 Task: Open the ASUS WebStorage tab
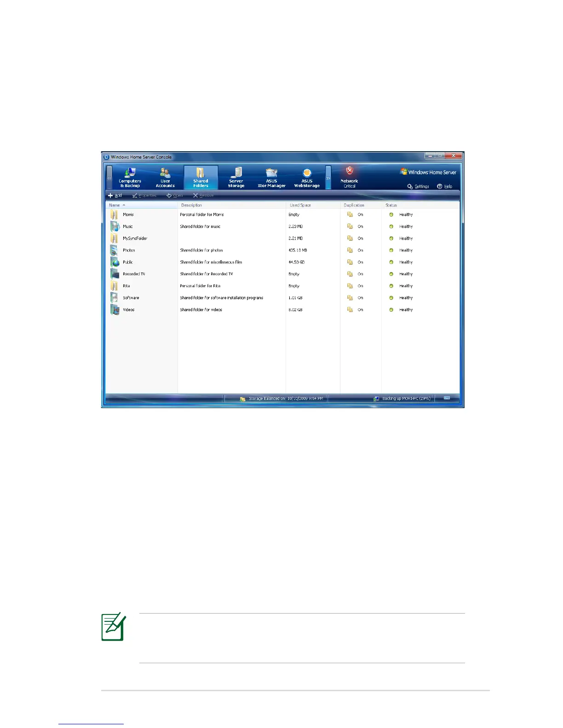pyautogui.click(x=307, y=177)
